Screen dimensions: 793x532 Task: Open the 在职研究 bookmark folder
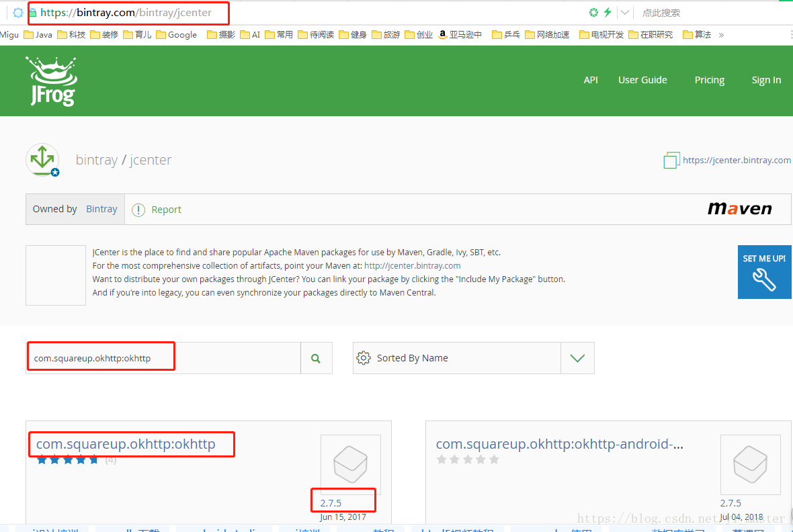[x=651, y=34]
